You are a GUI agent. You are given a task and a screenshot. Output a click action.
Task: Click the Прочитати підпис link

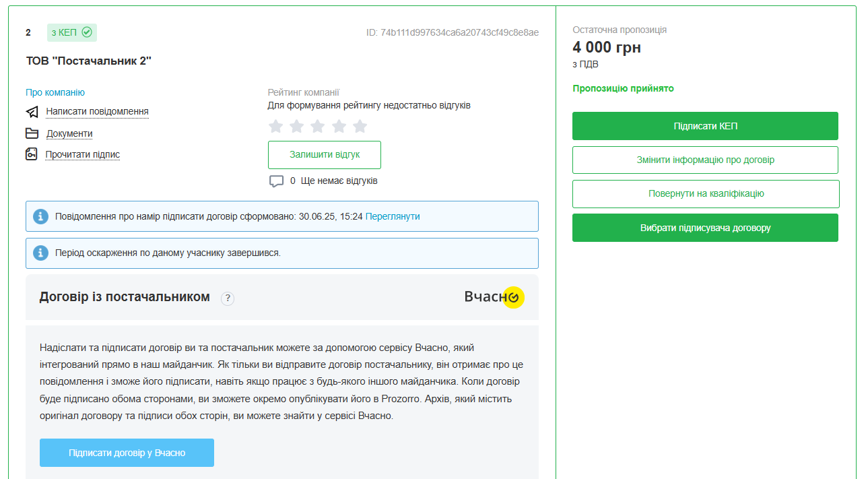click(83, 154)
